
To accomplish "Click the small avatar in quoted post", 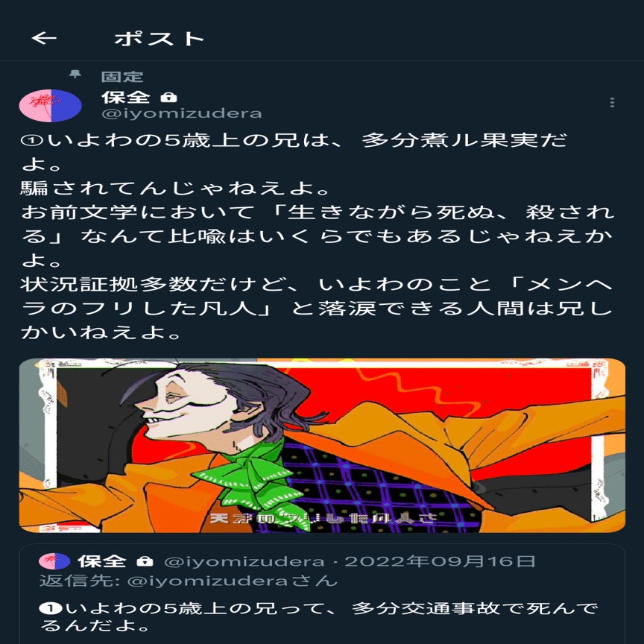I will [54, 561].
